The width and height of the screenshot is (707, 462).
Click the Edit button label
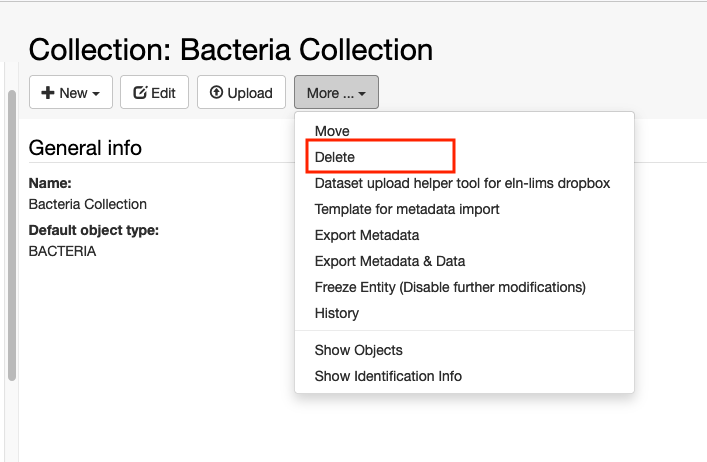click(163, 93)
